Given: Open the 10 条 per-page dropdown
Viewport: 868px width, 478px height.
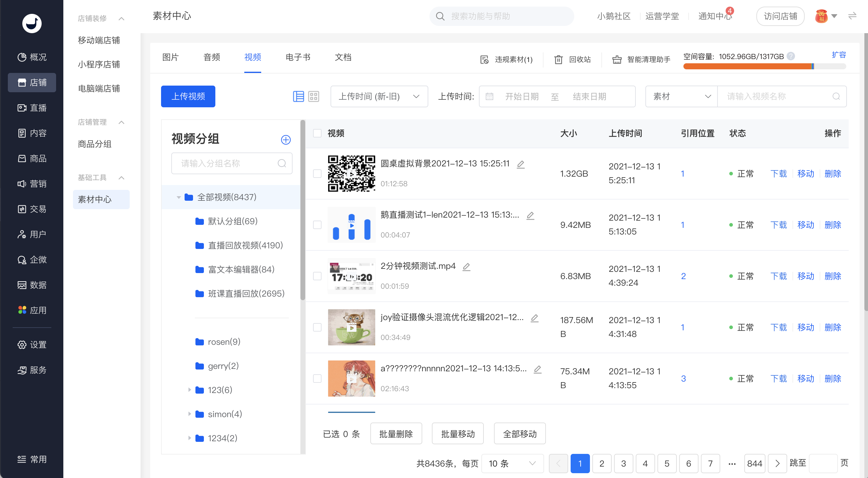Looking at the screenshot, I should click(x=512, y=464).
